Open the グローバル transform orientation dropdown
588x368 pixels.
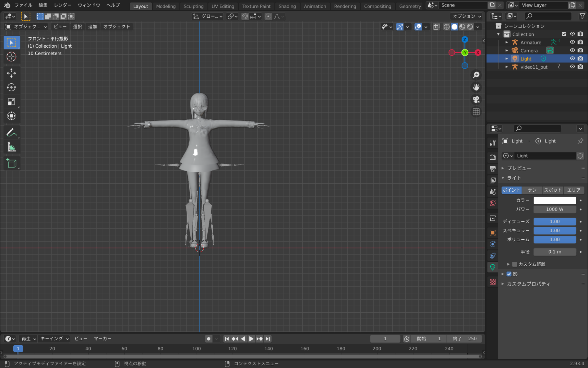[208, 16]
